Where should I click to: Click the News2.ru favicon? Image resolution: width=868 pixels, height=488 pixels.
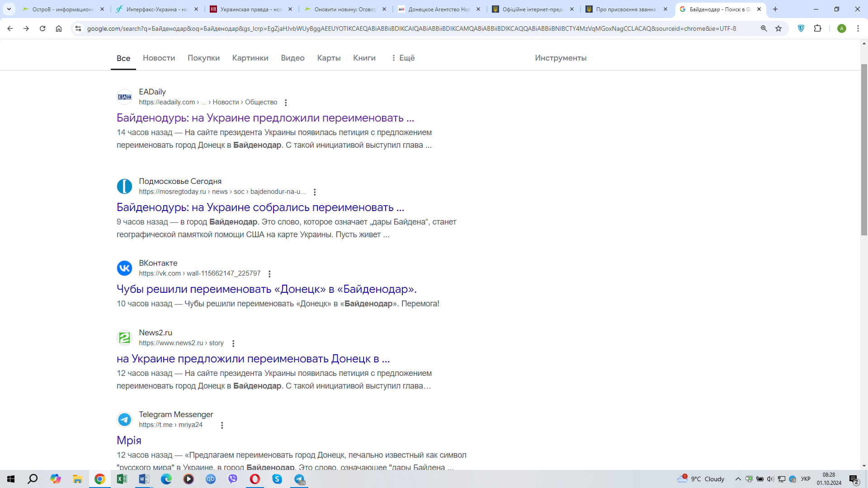point(124,338)
